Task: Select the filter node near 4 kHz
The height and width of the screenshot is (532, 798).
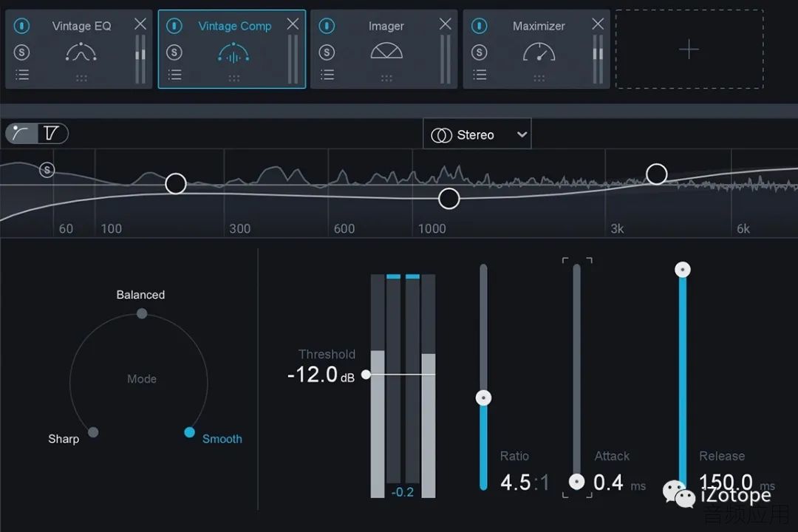Action: pyautogui.click(x=657, y=174)
